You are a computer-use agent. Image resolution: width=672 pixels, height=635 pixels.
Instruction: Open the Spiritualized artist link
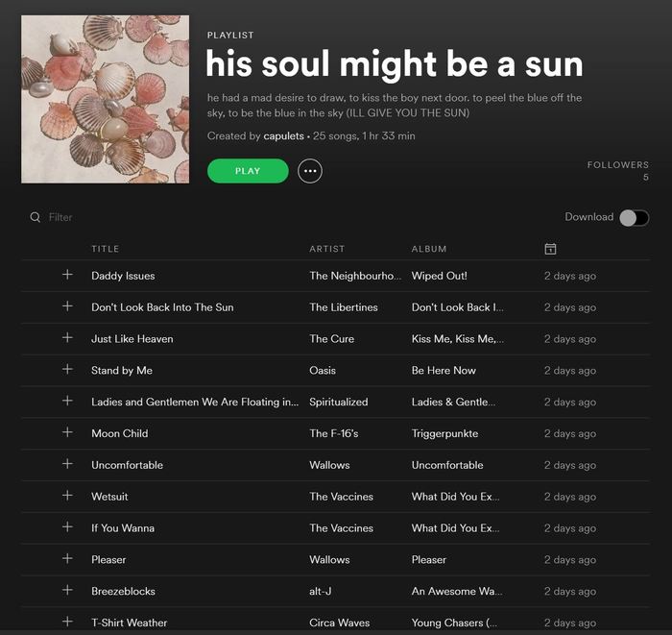pyautogui.click(x=338, y=403)
